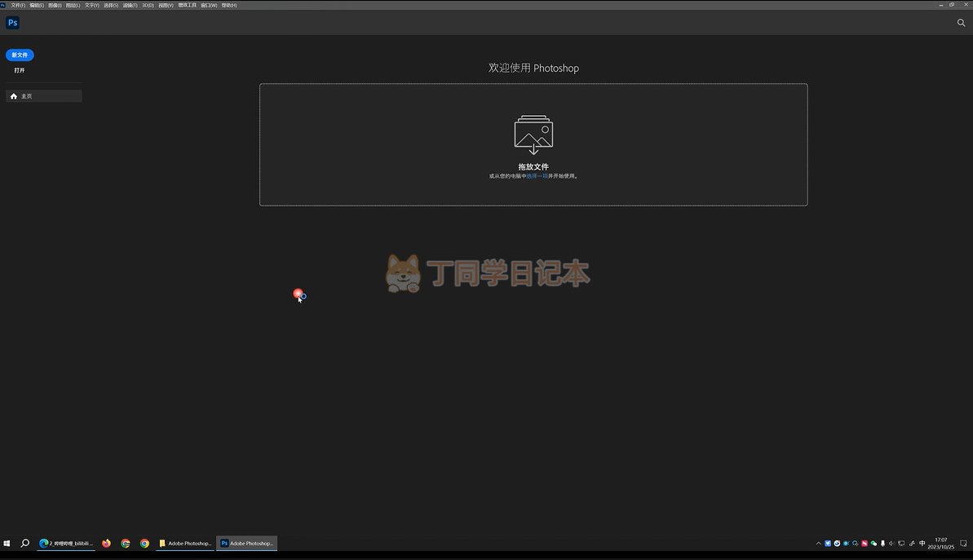This screenshot has width=973, height=560.
Task: Open the search magnifier at top right
Action: pos(961,22)
